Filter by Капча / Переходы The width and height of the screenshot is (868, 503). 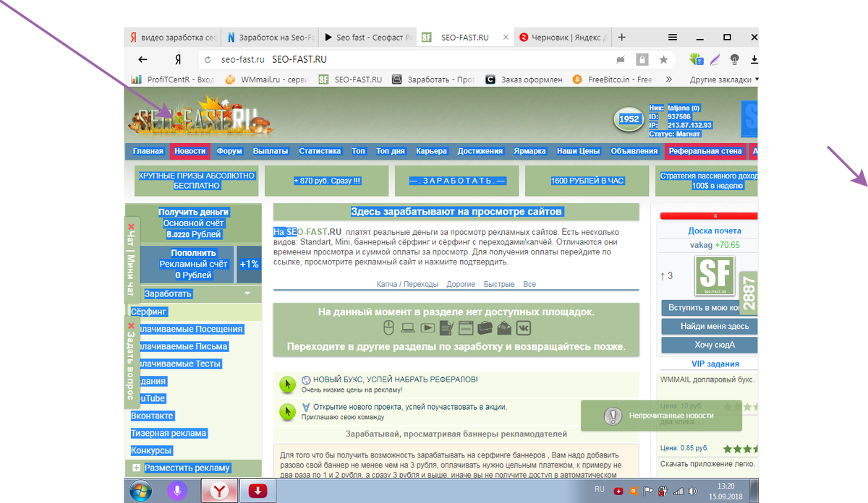[407, 284]
